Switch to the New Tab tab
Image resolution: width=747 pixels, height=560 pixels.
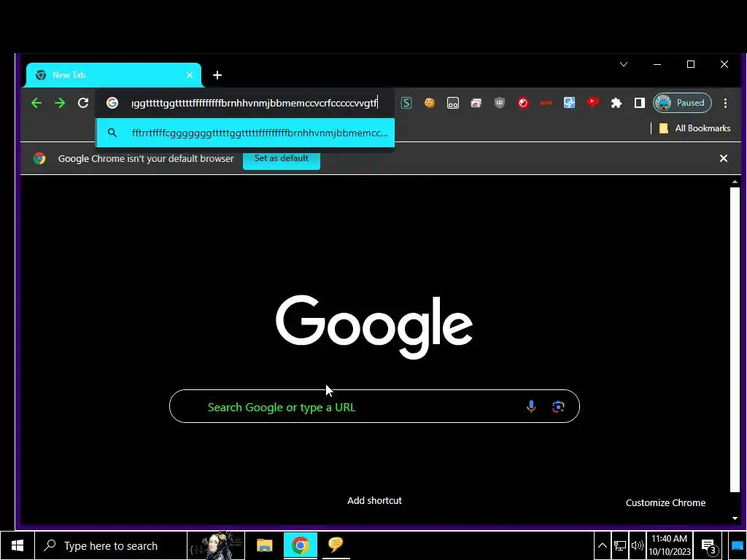coord(113,75)
